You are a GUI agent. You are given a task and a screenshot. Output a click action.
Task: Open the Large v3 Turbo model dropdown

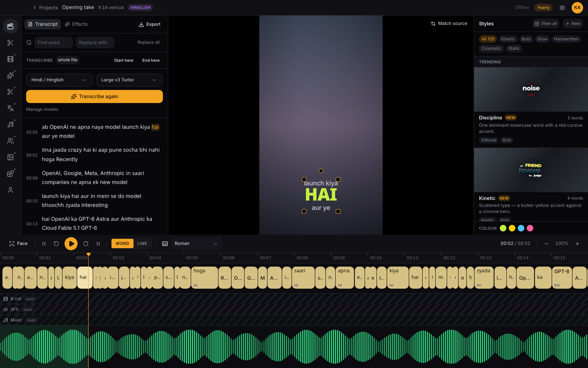(x=129, y=80)
